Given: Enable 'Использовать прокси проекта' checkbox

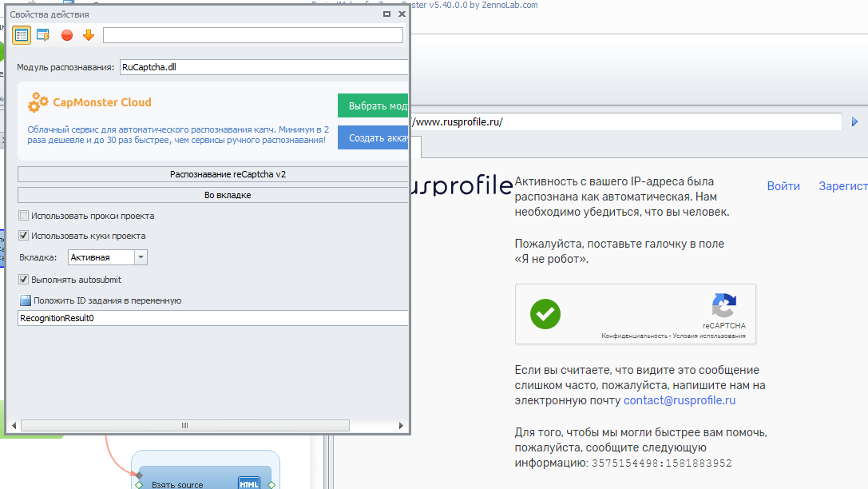Looking at the screenshot, I should (23, 216).
